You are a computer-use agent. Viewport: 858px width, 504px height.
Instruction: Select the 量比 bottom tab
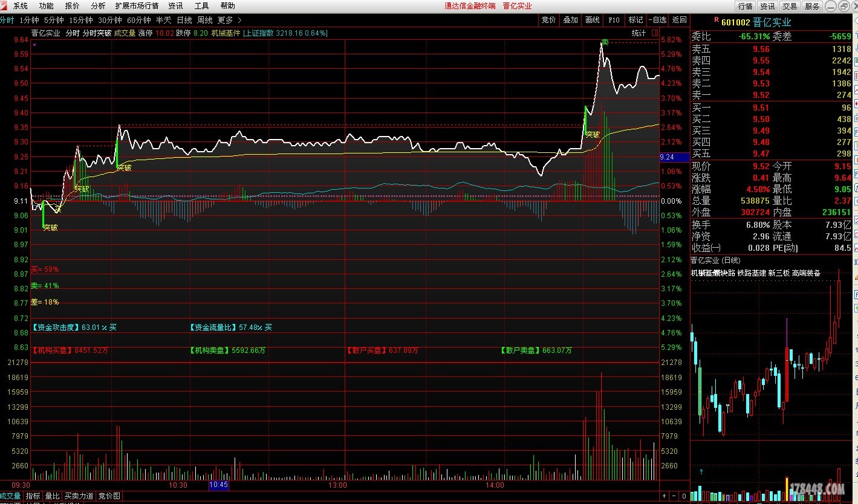tap(52, 496)
